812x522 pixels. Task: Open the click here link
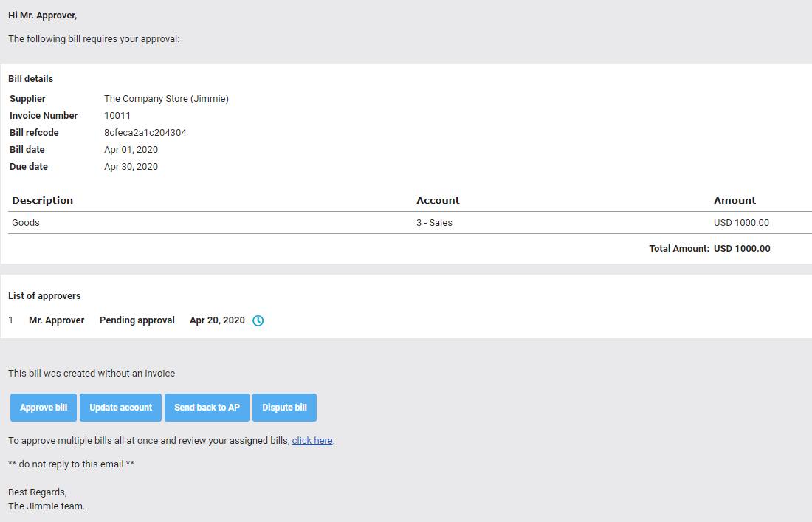coord(312,440)
